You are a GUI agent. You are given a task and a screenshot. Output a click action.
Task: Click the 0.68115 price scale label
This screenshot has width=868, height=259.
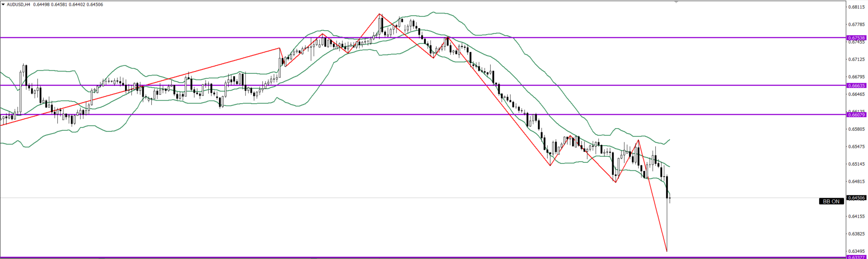tap(856, 7)
